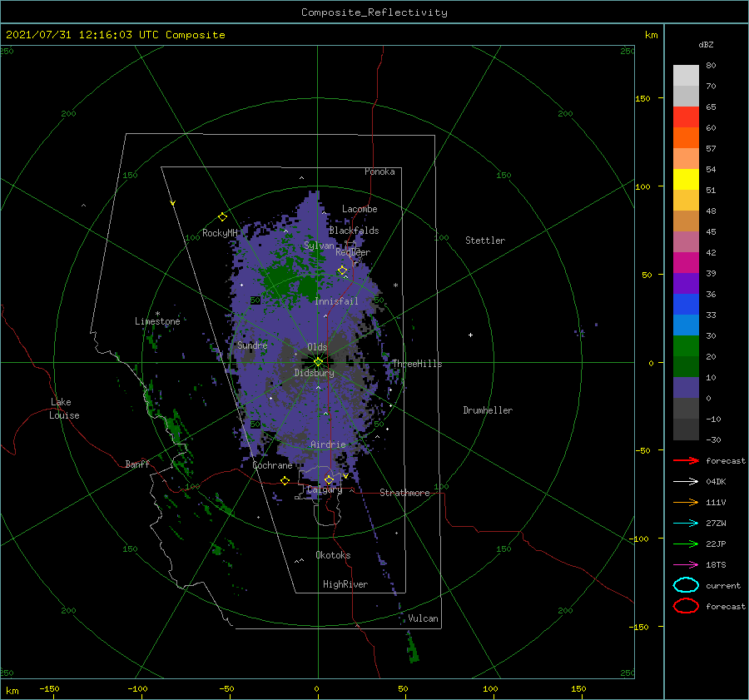Click the Airdrie town label

click(328, 444)
